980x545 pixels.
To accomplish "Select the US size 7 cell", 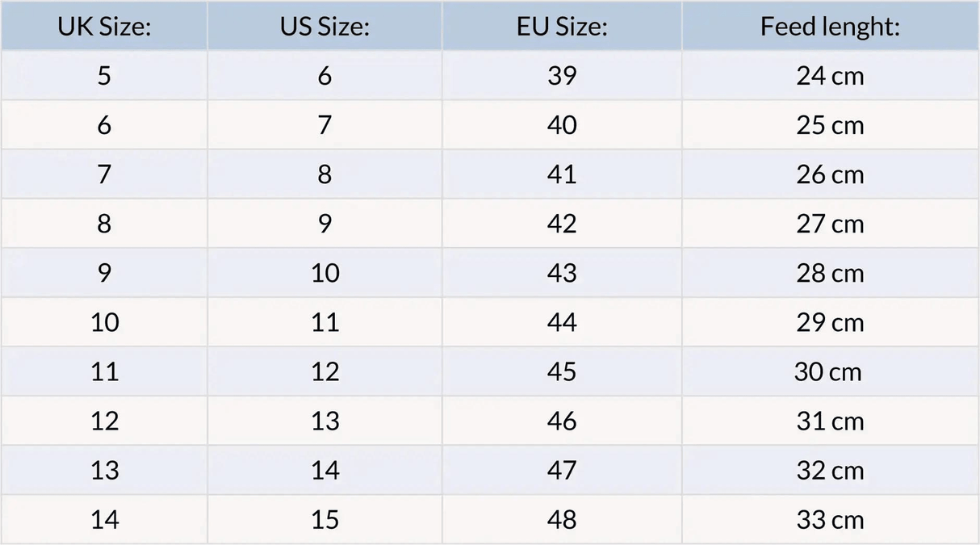I will 325,125.
